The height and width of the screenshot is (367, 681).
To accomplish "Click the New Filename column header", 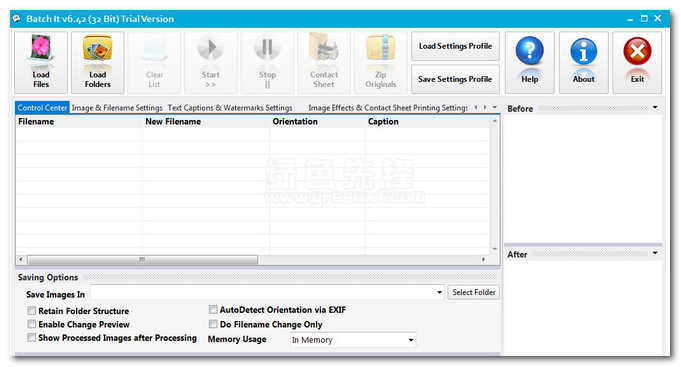I will coord(206,122).
